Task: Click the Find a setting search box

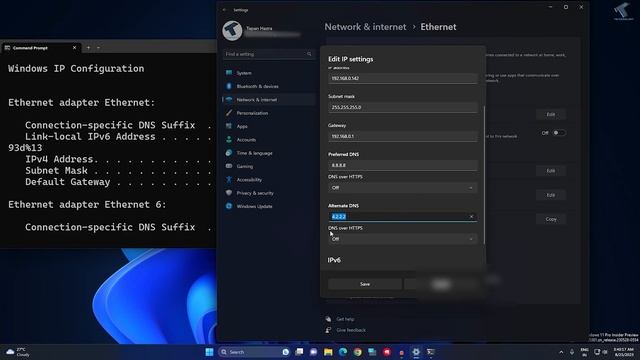Action: pos(269,54)
